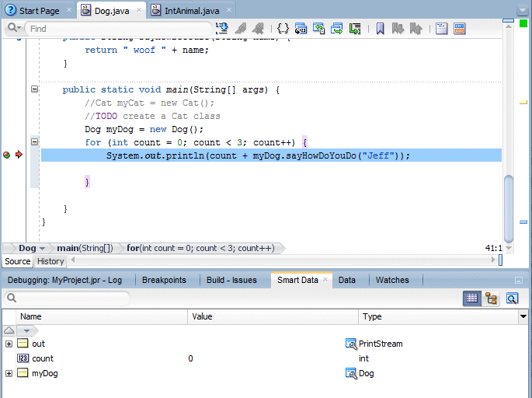Open the Debugging MyProject.jpr Log tab
Image resolution: width=532 pixels, height=398 pixels.
64,280
